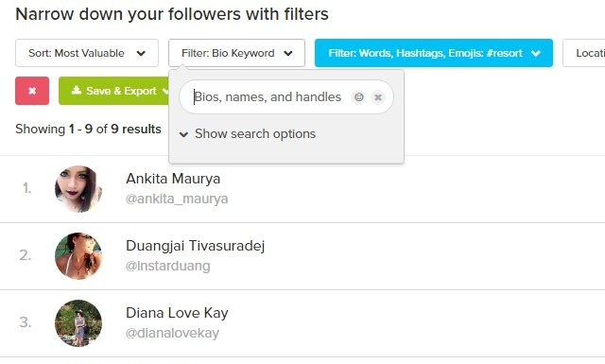Click the Save & Export button
This screenshot has height=364, width=605.
coord(114,91)
